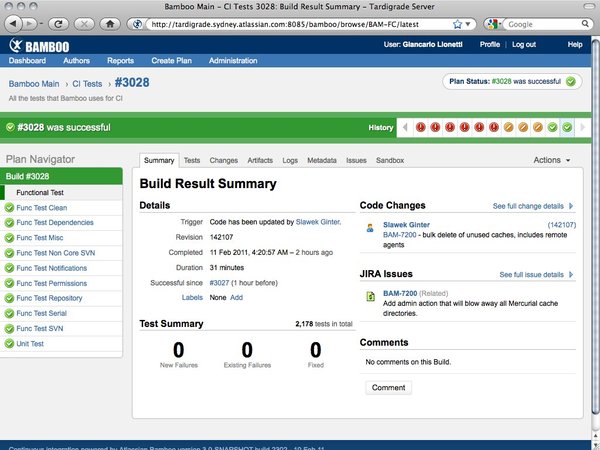Click the Func Test Clean status icon
Image resolution: width=600 pixels, height=450 pixels.
pos(9,208)
